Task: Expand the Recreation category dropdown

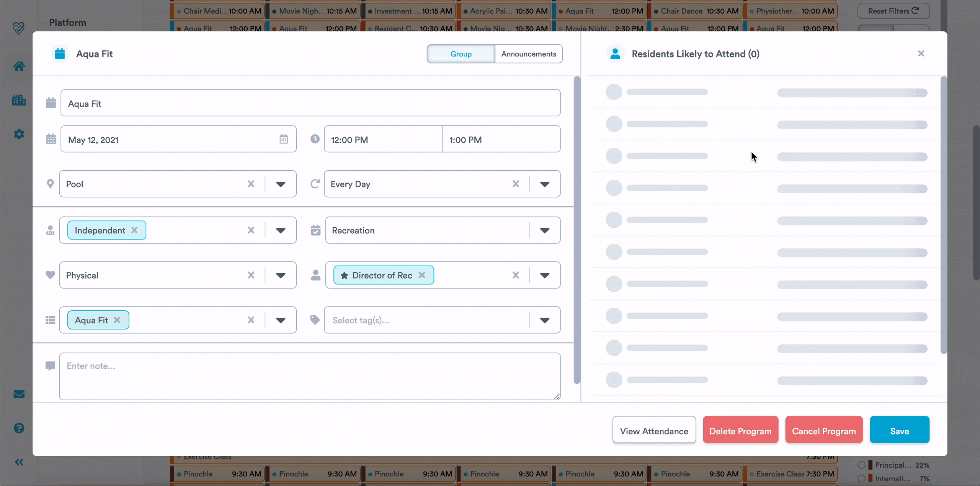Action: (544, 230)
